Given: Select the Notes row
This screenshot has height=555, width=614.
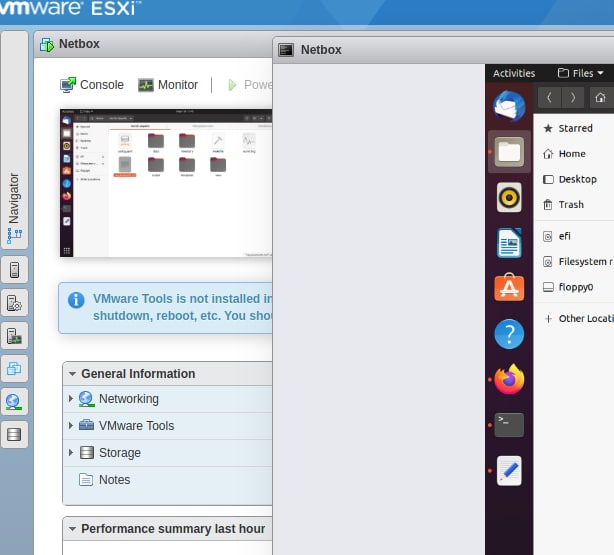Looking at the screenshot, I should click(168, 479).
